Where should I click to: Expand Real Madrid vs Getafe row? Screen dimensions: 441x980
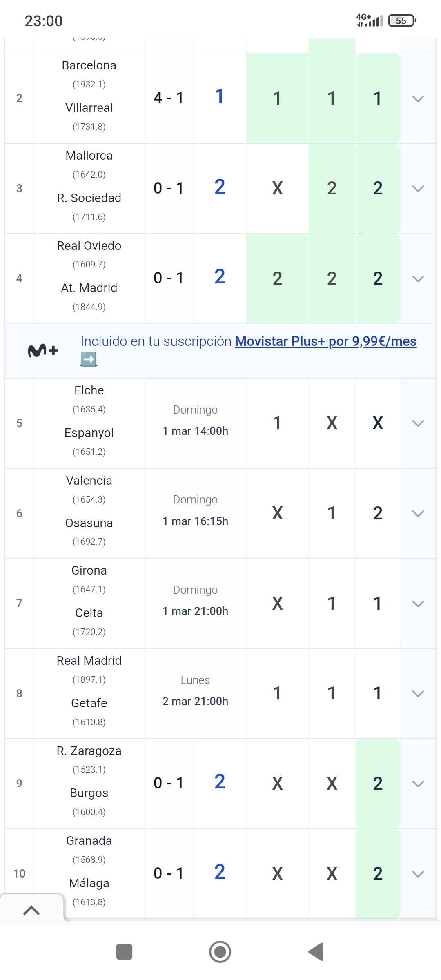coord(418,693)
